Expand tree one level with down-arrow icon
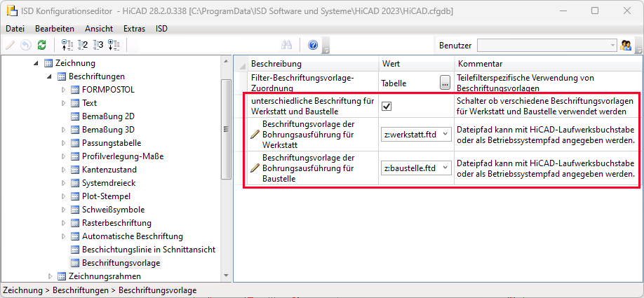Image resolution: width=644 pixels, height=298 pixels. (x=114, y=45)
